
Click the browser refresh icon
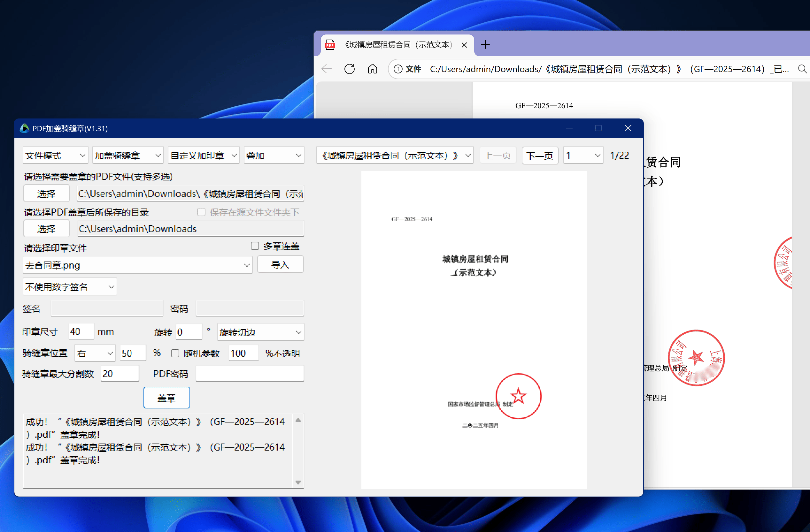pyautogui.click(x=349, y=69)
